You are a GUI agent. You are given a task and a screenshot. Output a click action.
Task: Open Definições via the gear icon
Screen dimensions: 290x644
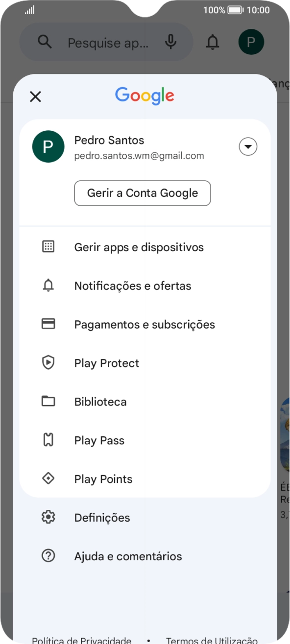(x=48, y=517)
